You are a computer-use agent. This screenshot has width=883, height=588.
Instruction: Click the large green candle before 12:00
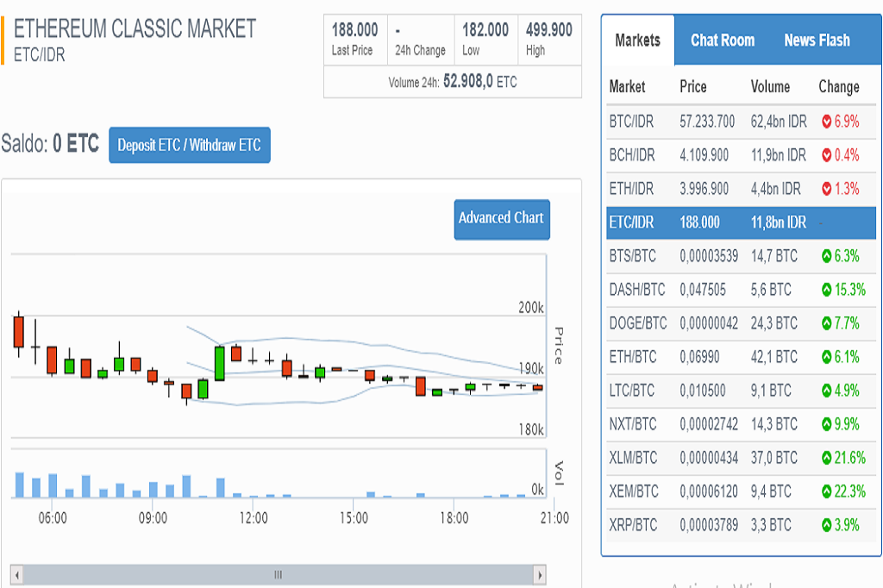point(220,363)
